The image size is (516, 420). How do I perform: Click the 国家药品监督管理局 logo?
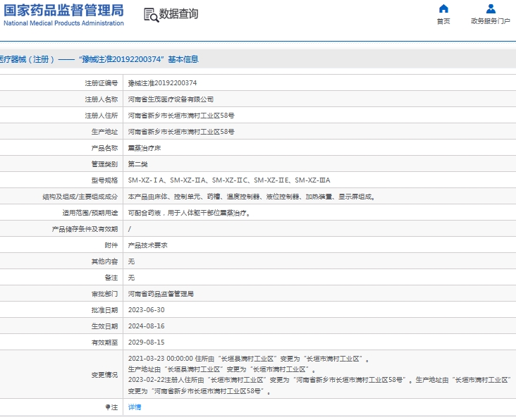click(x=63, y=11)
